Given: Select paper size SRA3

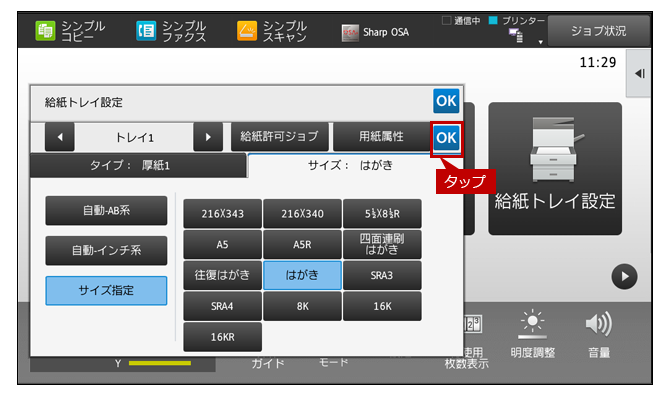Looking at the screenshot, I should tap(382, 275).
